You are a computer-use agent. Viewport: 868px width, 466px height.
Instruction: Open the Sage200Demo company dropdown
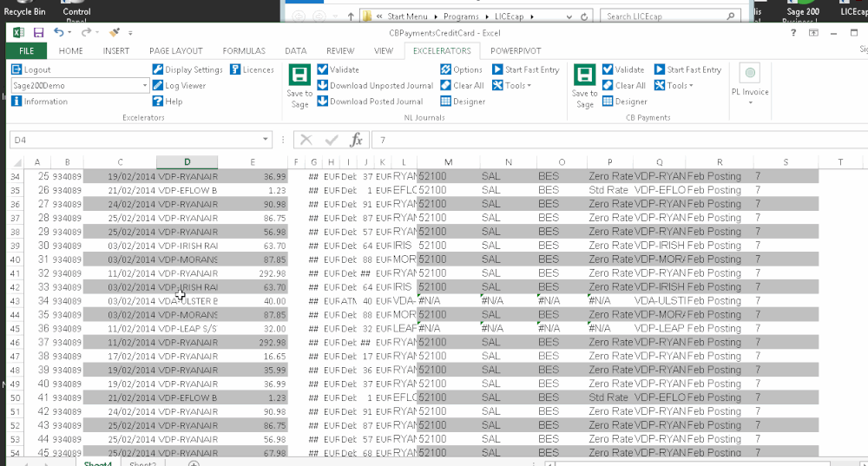[x=144, y=86]
